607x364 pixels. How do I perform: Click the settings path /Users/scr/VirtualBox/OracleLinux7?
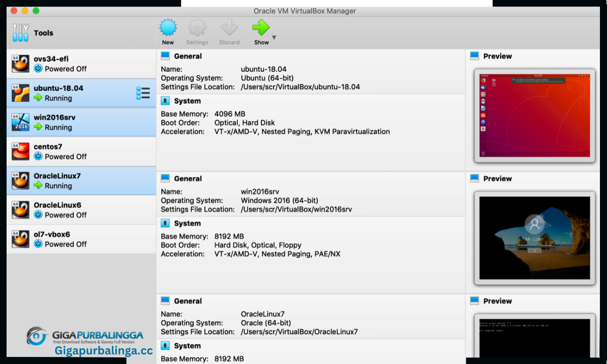click(299, 332)
